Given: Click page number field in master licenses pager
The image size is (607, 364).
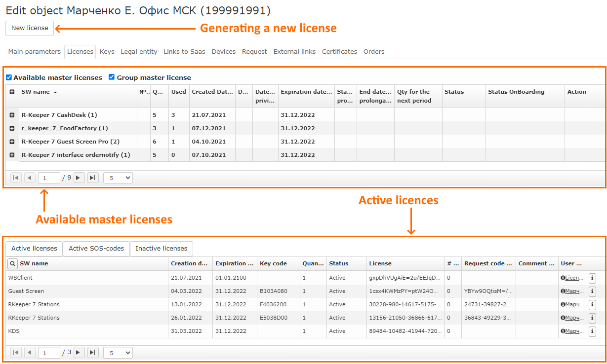Looking at the screenshot, I should click(x=49, y=178).
